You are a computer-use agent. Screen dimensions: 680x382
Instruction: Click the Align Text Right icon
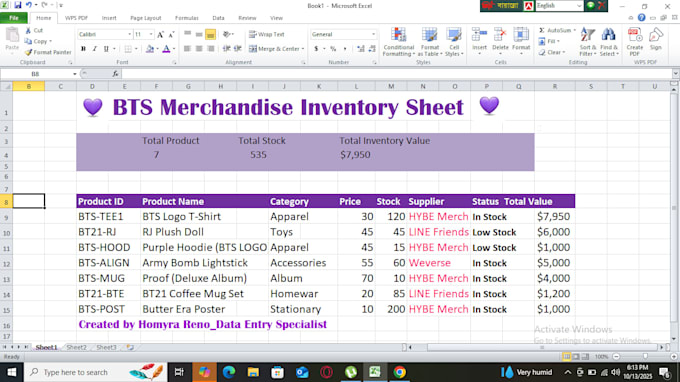[210, 49]
